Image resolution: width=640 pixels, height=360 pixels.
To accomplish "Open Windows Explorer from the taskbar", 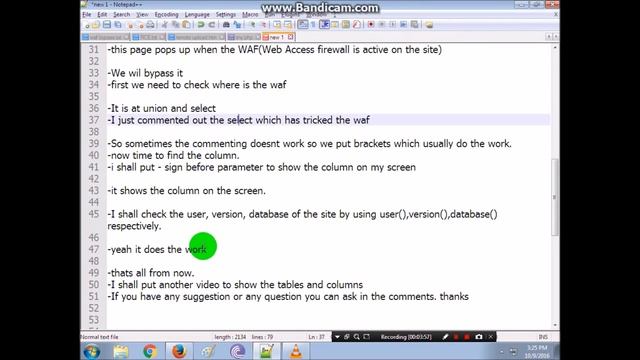I will (121, 351).
